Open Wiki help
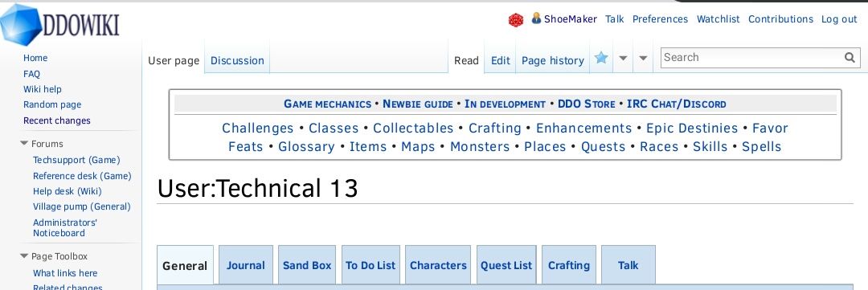Image resolution: width=868 pixels, height=290 pixels. click(x=42, y=89)
